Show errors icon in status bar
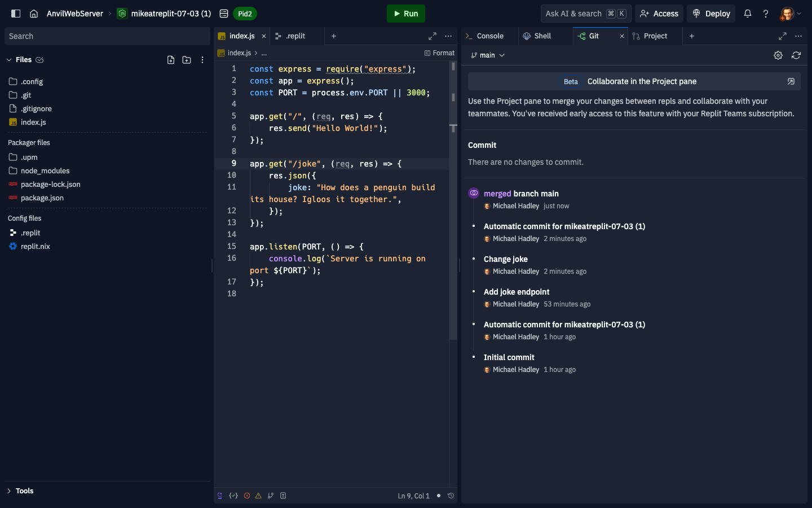 [247, 496]
